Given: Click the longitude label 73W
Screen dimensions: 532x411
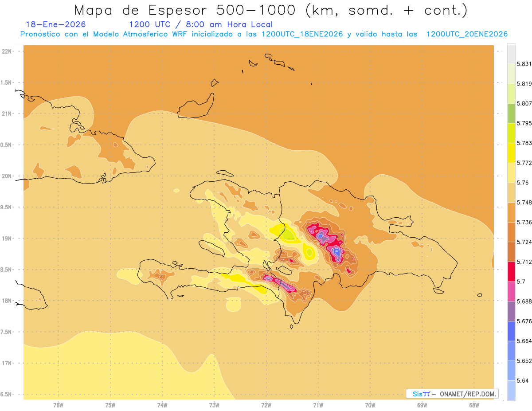Looking at the screenshot, I should [214, 405].
